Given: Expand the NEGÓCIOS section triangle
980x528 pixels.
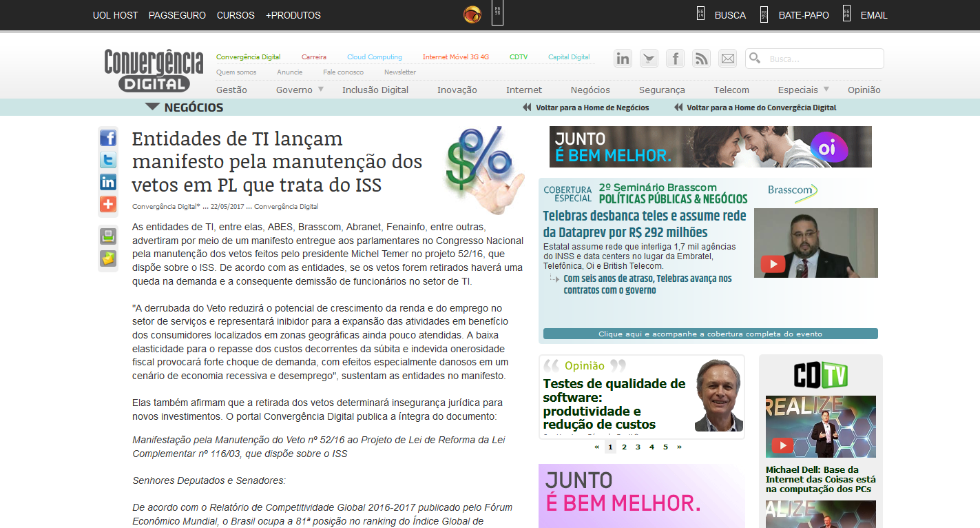Looking at the screenshot, I should coord(152,107).
